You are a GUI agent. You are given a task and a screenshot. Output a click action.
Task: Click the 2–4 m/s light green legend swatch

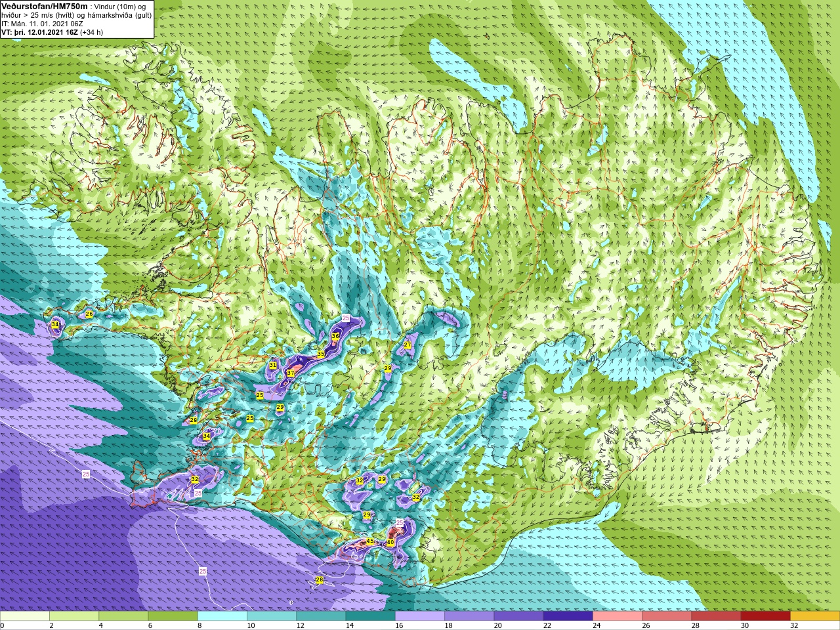(x=74, y=616)
